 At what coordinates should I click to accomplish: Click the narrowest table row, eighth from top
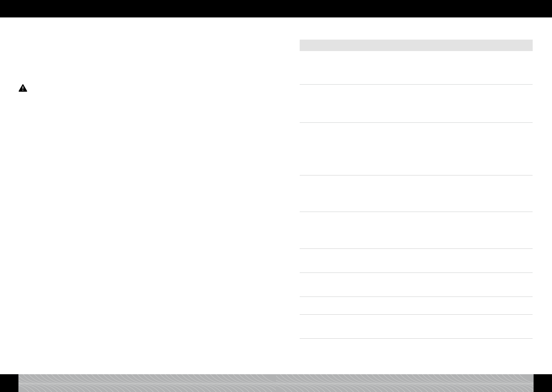pos(416,306)
